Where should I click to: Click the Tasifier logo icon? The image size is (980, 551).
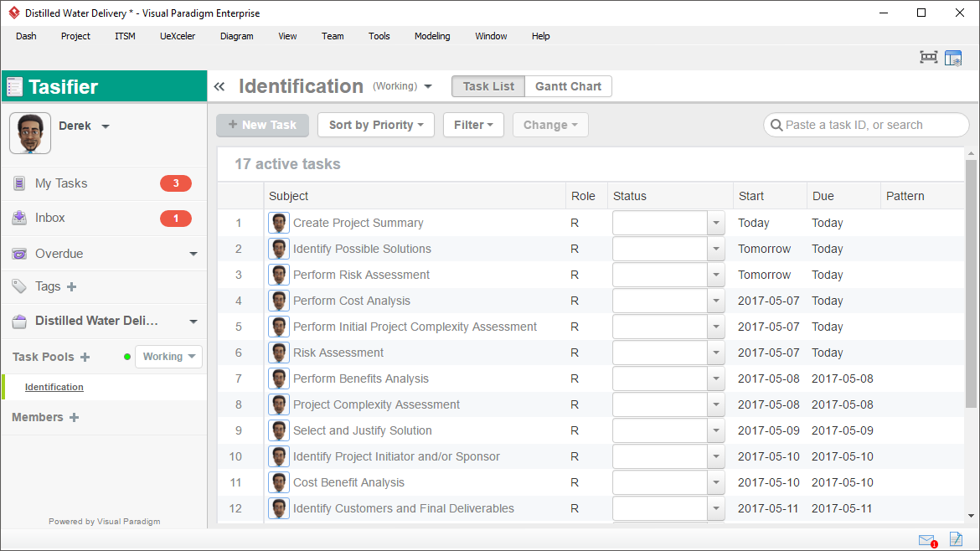14,87
